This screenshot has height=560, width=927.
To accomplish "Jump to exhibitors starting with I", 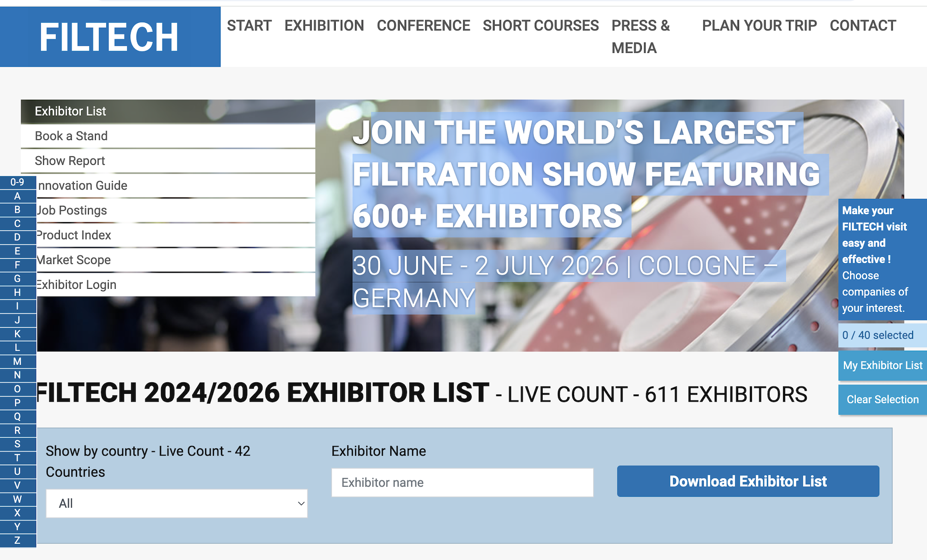I will (18, 306).
